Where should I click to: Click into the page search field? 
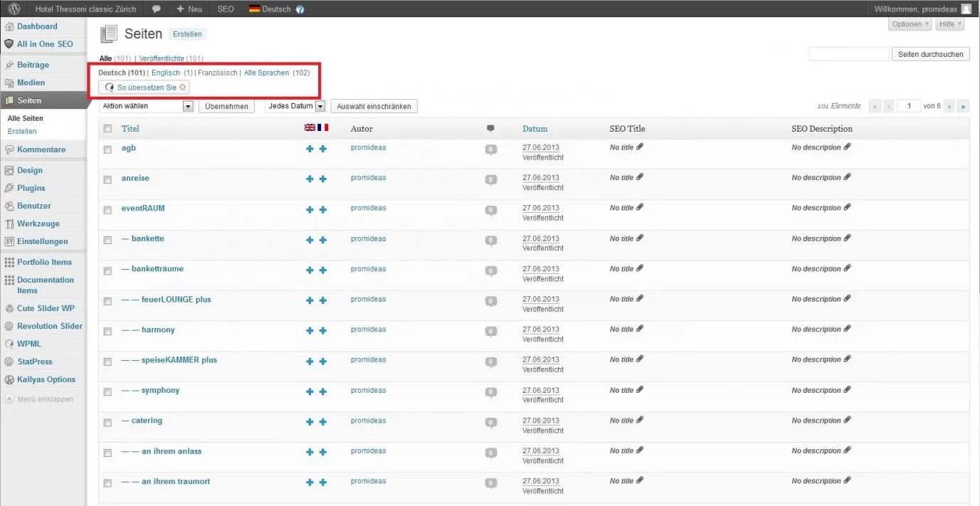849,54
